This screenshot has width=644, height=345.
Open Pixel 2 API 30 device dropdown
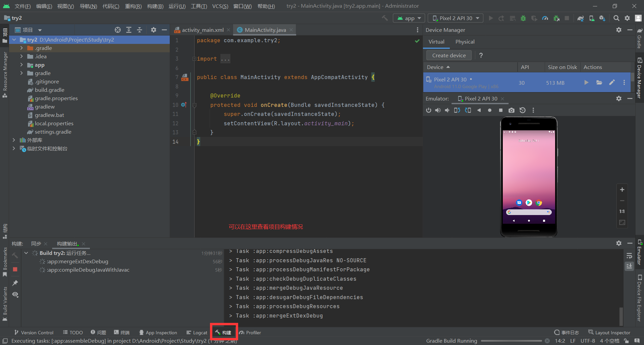(455, 18)
